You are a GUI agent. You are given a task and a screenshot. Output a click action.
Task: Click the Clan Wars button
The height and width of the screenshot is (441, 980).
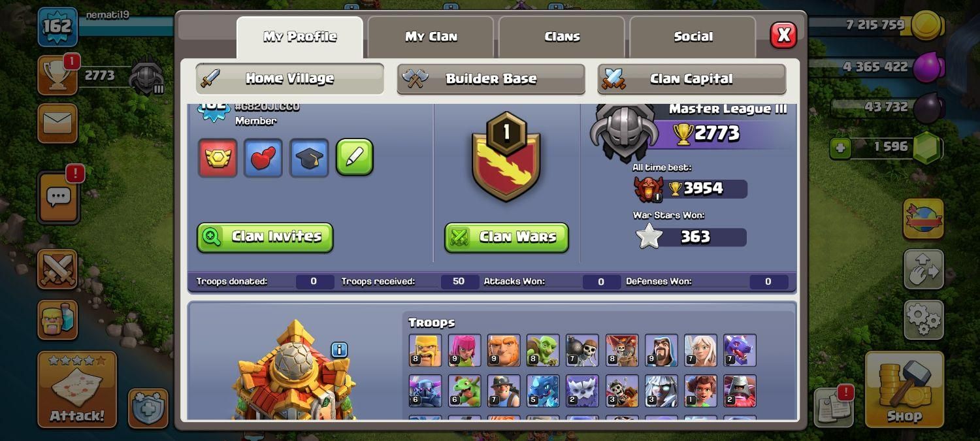point(506,237)
